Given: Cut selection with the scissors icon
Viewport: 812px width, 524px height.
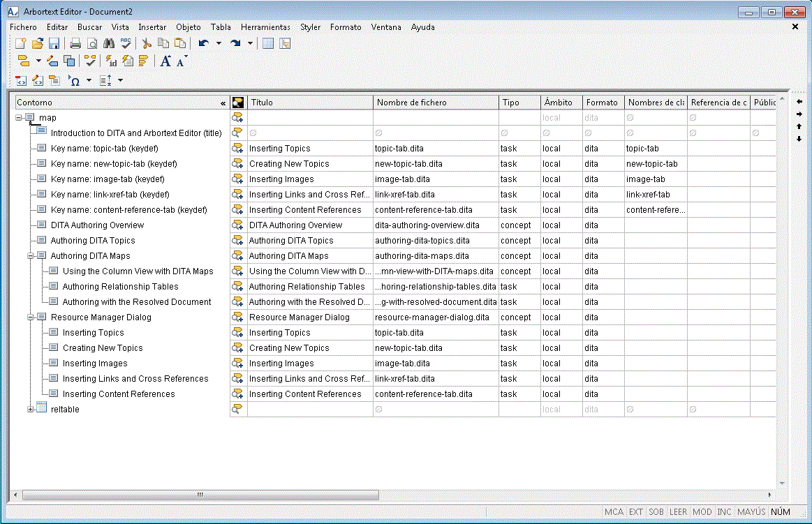Looking at the screenshot, I should [147, 43].
